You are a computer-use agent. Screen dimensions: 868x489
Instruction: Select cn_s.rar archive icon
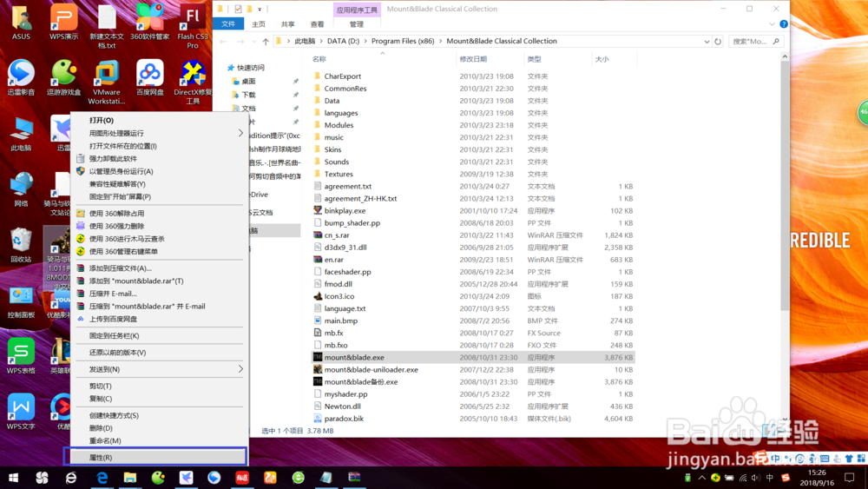pyautogui.click(x=317, y=235)
